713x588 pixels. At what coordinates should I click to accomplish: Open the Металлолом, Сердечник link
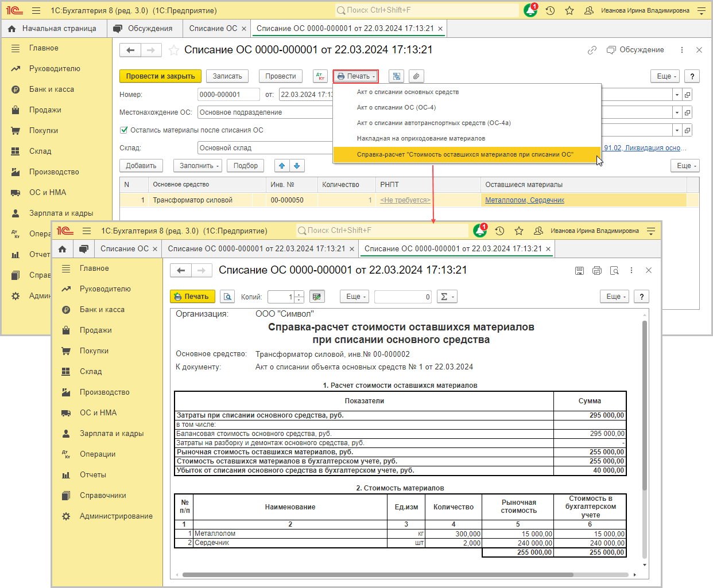pyautogui.click(x=524, y=200)
